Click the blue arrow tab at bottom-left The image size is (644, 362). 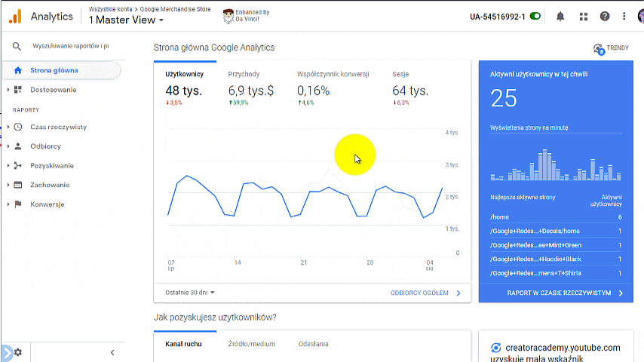tap(7, 352)
